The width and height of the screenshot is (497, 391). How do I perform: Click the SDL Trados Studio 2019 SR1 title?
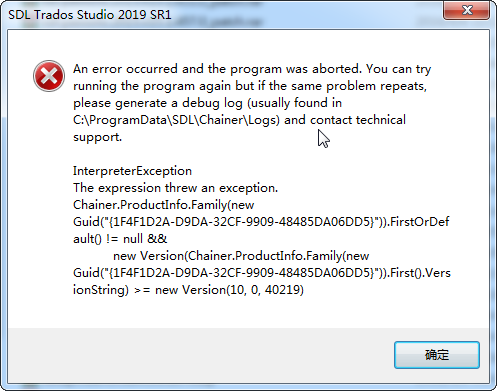click(x=90, y=15)
